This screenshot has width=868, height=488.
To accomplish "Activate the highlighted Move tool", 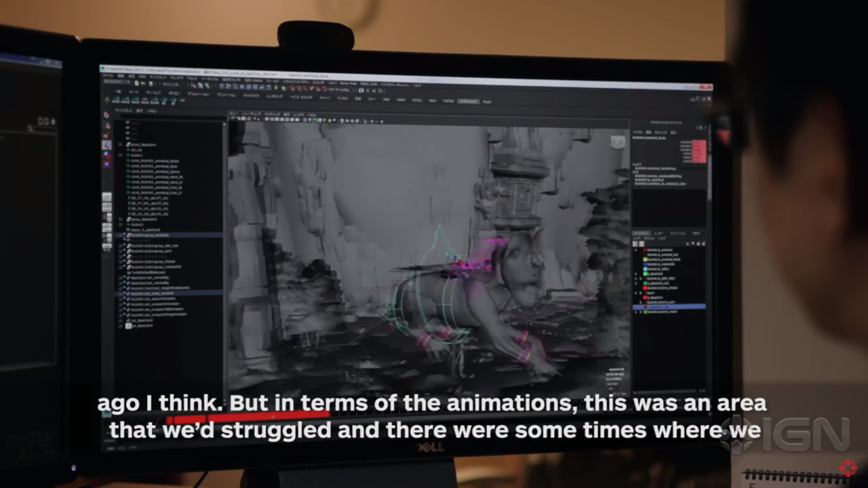I will 106,145.
